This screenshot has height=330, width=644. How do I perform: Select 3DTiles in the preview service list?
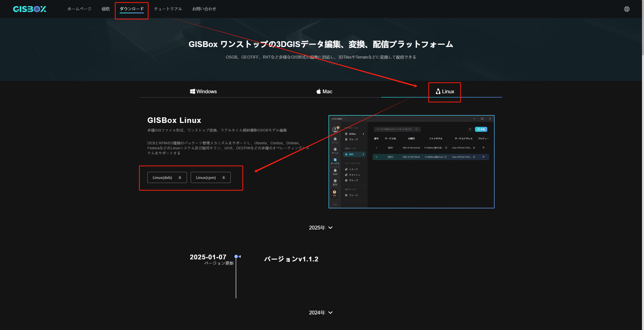pyautogui.click(x=354, y=134)
